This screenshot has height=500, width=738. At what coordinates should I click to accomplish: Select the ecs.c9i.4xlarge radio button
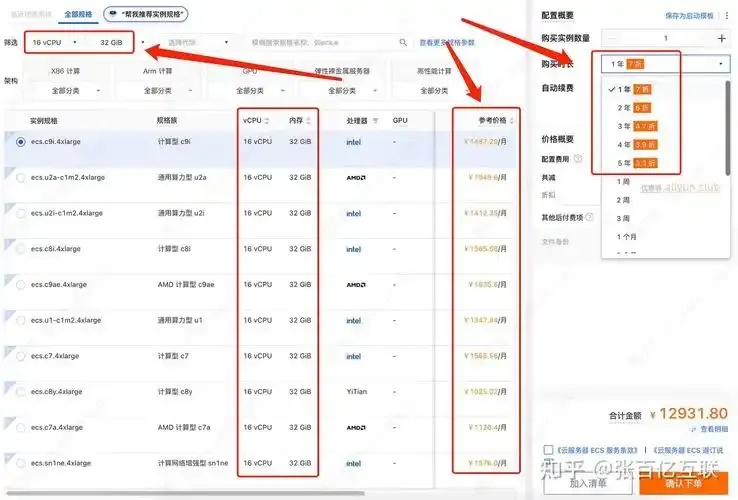(21, 142)
